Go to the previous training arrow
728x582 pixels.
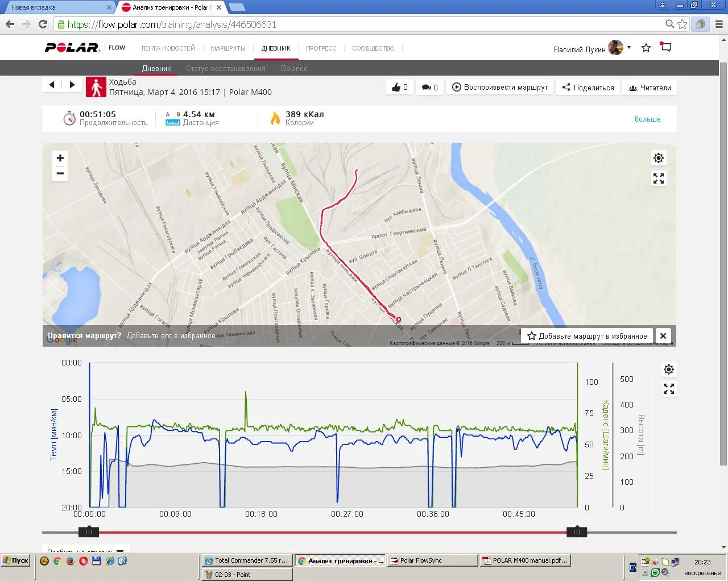(x=52, y=85)
